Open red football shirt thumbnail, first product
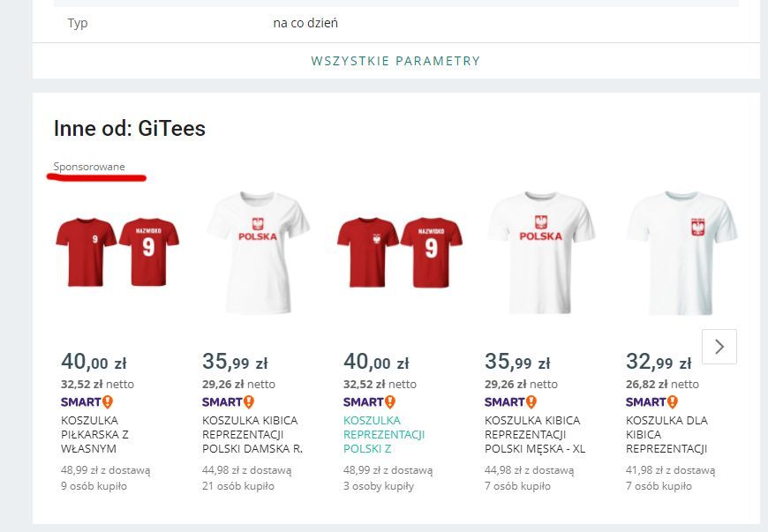 (x=117, y=251)
